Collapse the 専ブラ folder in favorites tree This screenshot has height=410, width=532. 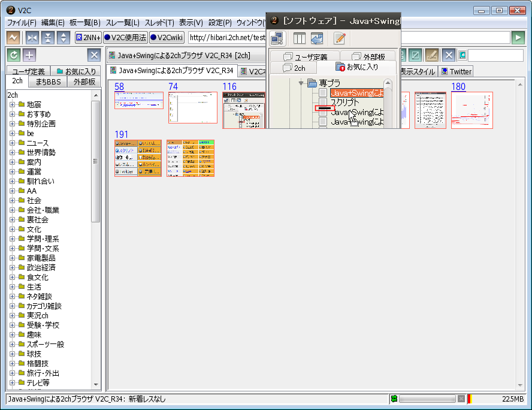(x=301, y=83)
